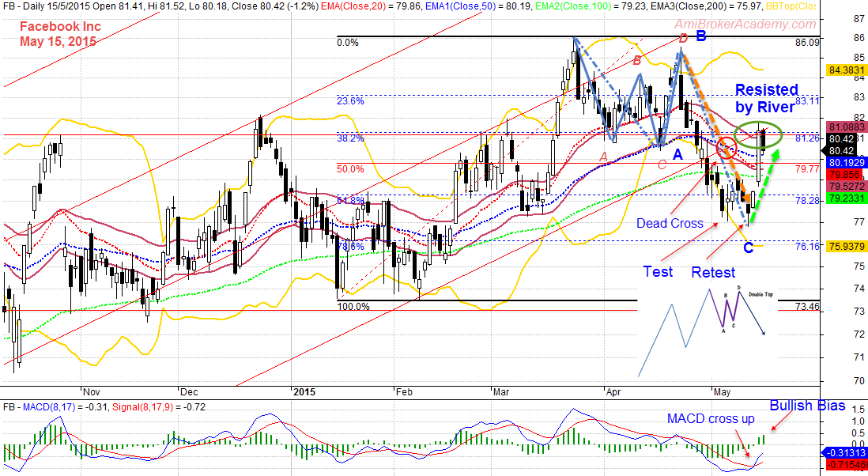Click the small red circle at the dead cross
Viewport: 868px width, 476px height.
(x=726, y=148)
